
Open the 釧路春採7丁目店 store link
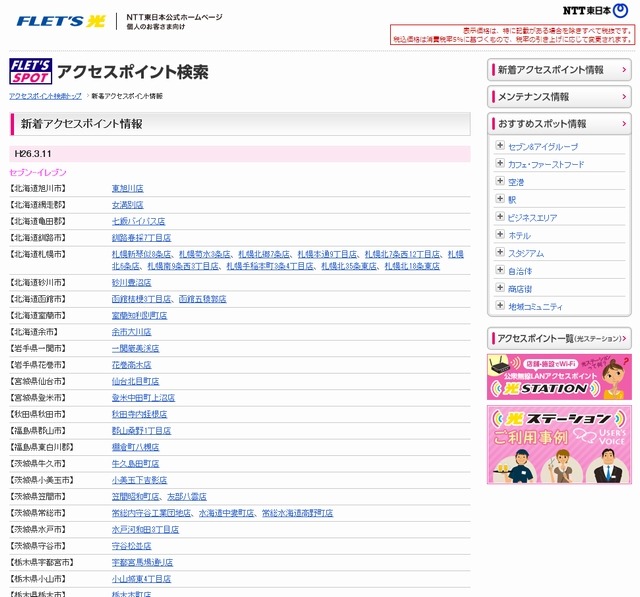[141, 238]
